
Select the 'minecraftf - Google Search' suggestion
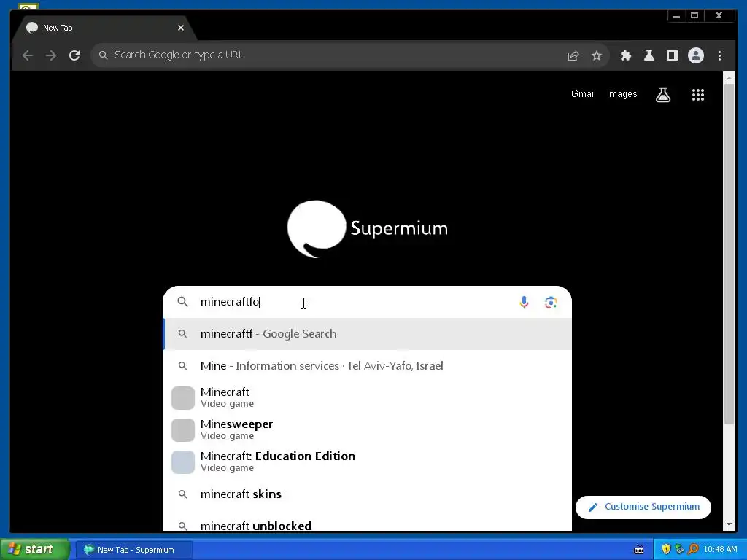(x=368, y=334)
